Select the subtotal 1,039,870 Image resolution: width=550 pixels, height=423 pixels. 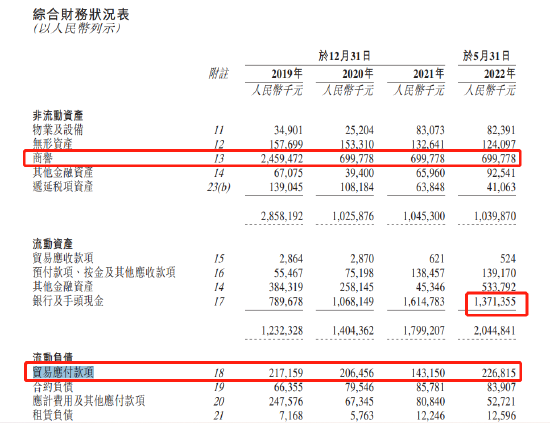coord(495,216)
